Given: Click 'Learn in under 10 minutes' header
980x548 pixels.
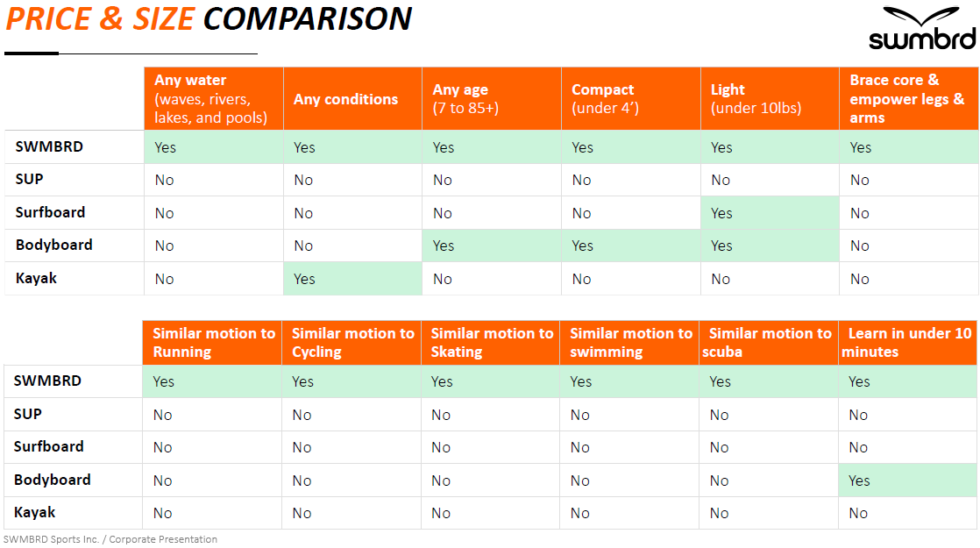Looking at the screenshot, I should pyautogui.click(x=907, y=343).
